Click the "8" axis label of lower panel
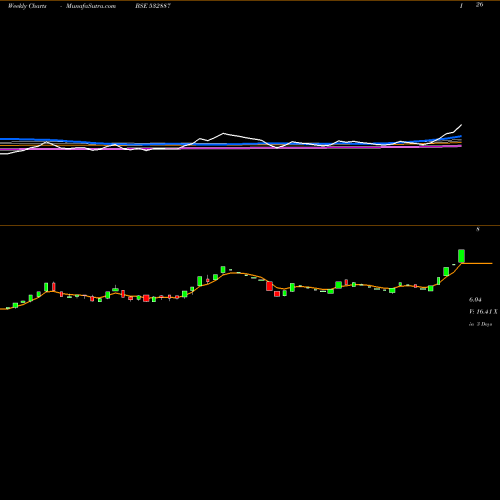 [x=478, y=229]
